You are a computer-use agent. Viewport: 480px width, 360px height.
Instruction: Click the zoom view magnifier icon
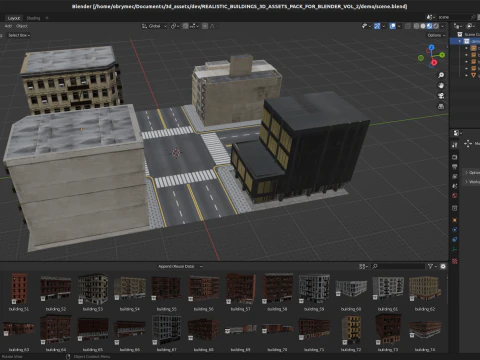click(x=441, y=75)
